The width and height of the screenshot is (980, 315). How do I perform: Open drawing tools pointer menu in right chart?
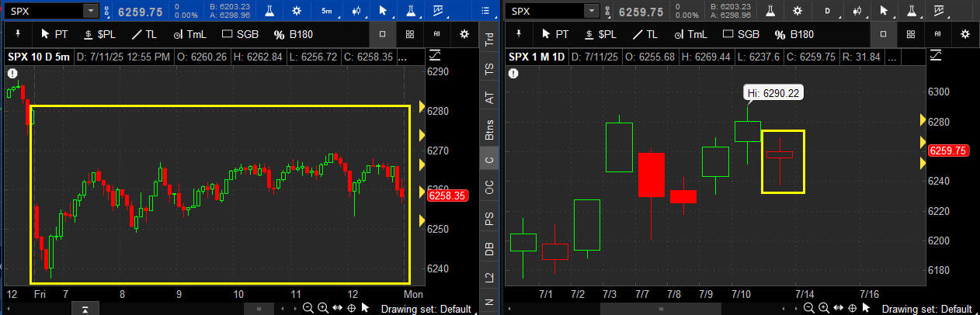(x=883, y=12)
